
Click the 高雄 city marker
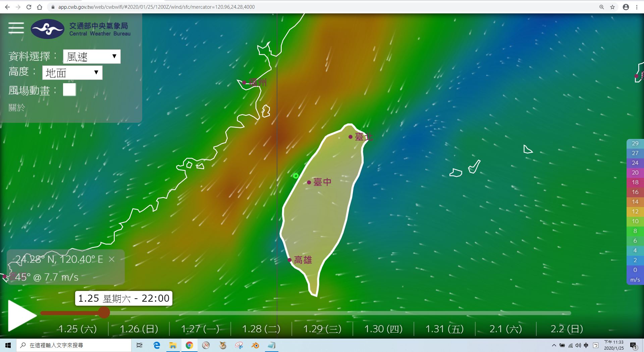(289, 260)
